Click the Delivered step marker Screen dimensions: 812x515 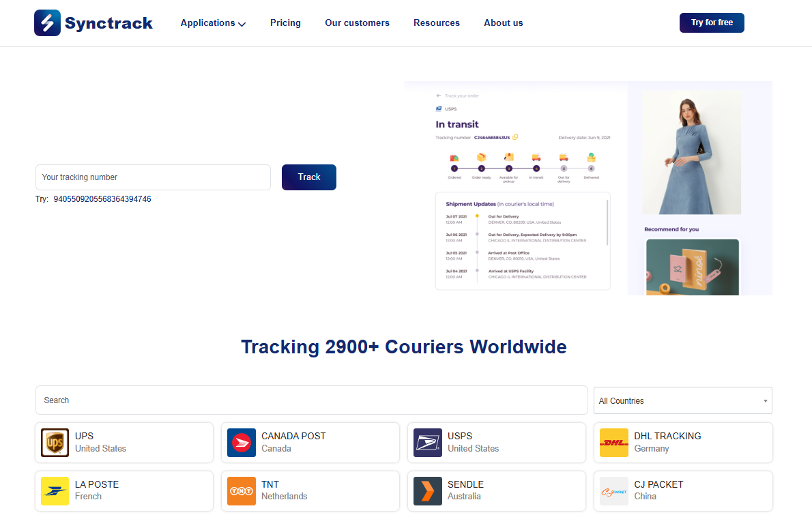click(591, 168)
